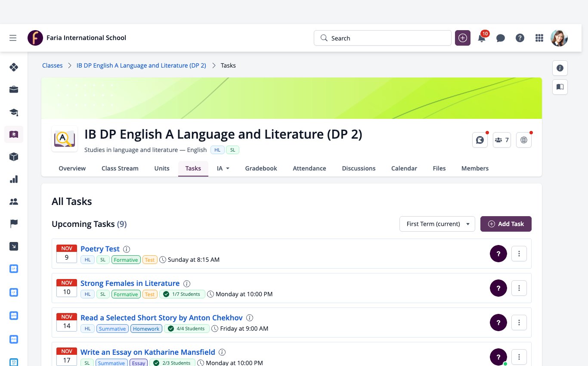
Task: Click into the Search field
Action: [383, 38]
